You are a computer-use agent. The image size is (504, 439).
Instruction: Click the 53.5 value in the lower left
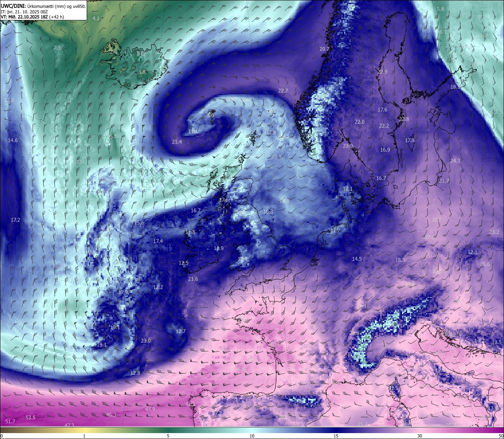tap(30, 418)
